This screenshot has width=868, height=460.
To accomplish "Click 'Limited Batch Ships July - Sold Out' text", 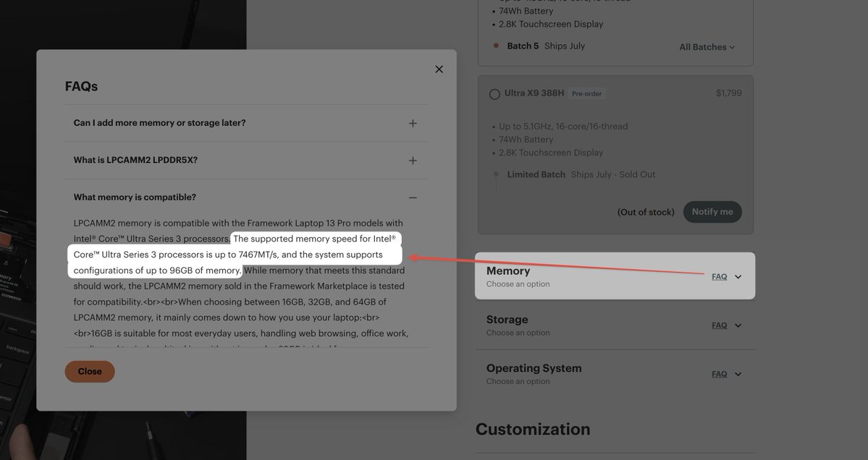I will point(581,174).
